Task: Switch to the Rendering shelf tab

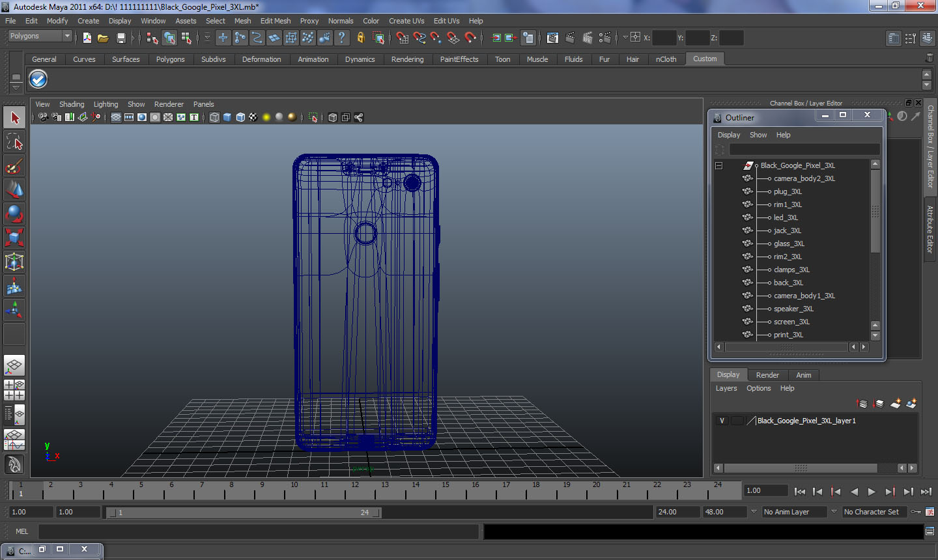Action: pos(407,59)
